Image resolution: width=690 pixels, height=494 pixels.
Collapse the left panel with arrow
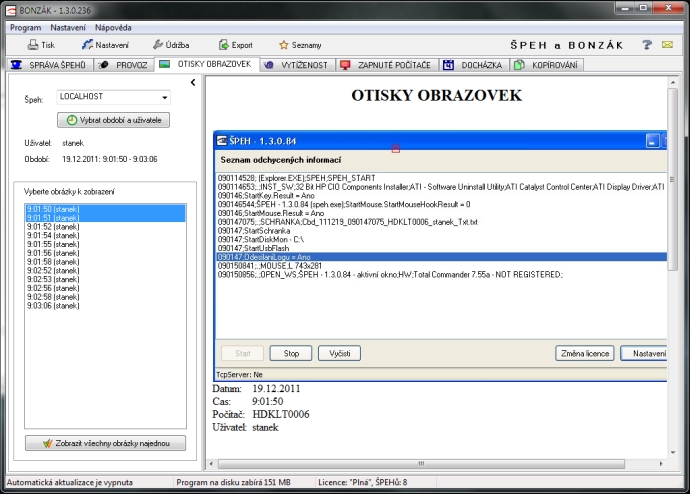pos(193,82)
